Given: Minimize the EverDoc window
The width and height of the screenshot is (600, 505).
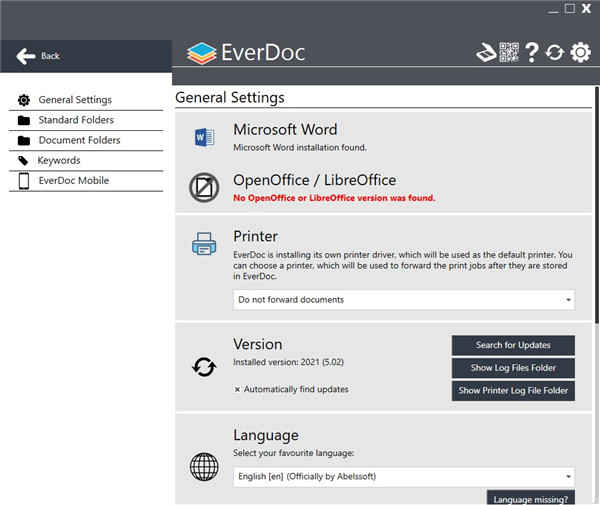Looking at the screenshot, I should [553, 10].
